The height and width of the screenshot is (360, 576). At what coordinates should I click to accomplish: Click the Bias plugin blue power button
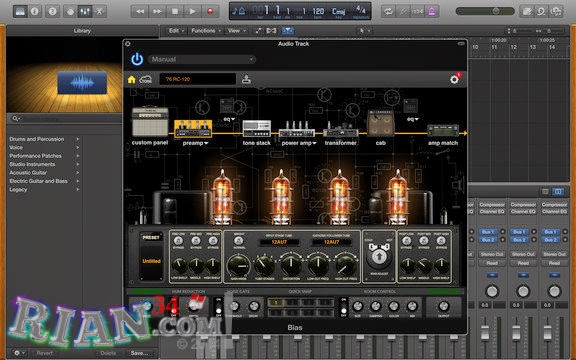[137, 59]
